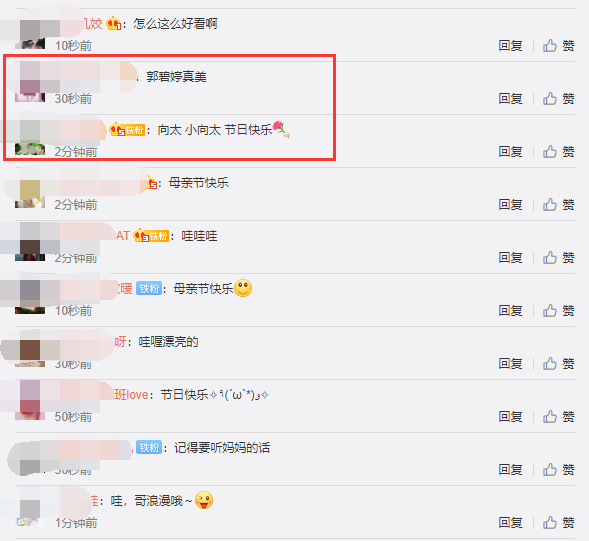Reply to the kaomoji '节日快乐' comment
589x541 pixels.
(510, 417)
